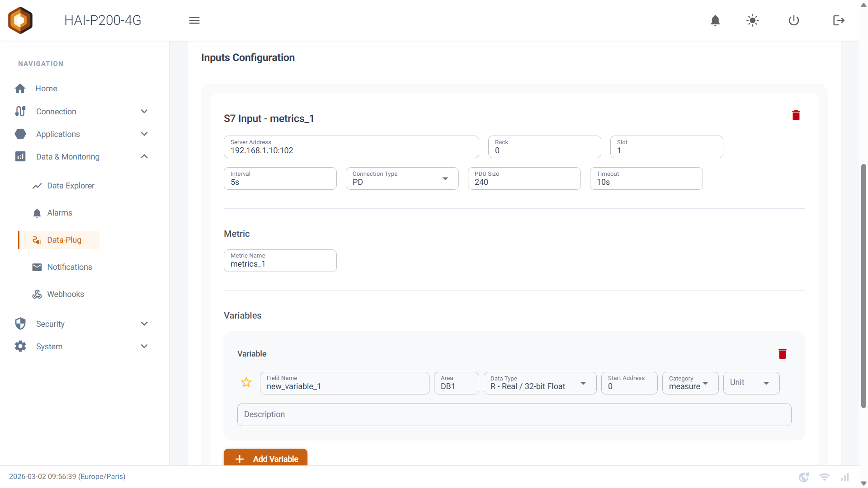This screenshot has height=488, width=868.
Task: Delete the Variable using its red trash icon
Action: (783, 354)
